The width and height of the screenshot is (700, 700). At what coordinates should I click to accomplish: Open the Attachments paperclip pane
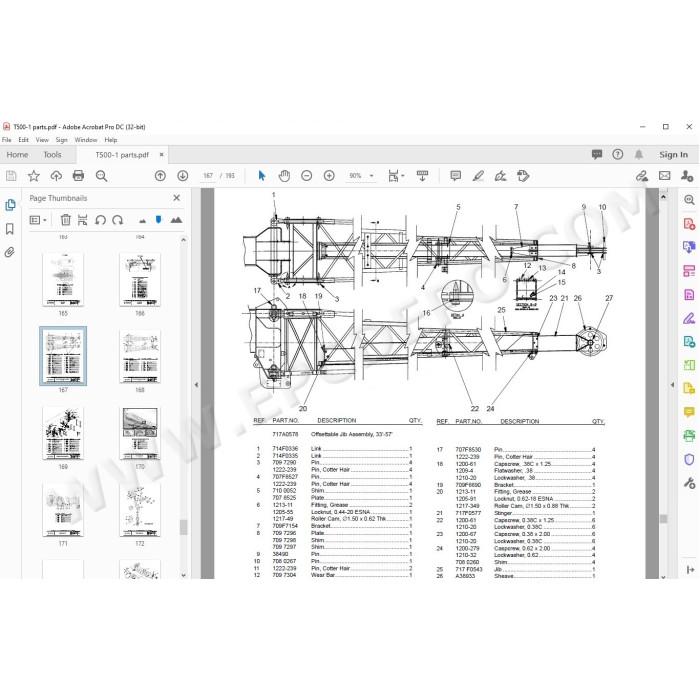[x=10, y=253]
